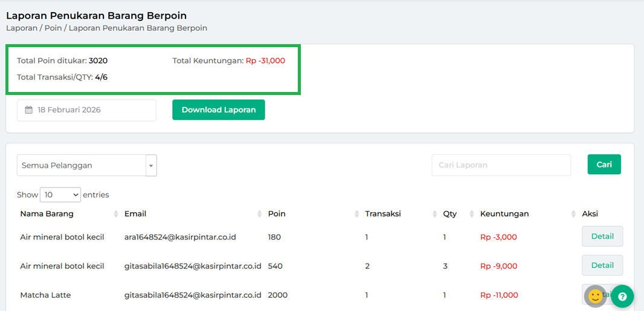
Task: Open Detail for ara1648524 row
Action: pos(602,237)
